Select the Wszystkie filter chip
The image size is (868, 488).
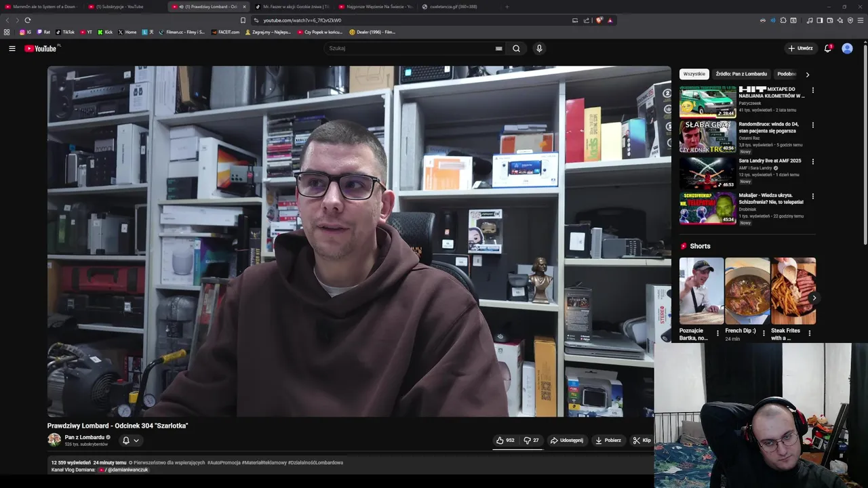point(694,74)
